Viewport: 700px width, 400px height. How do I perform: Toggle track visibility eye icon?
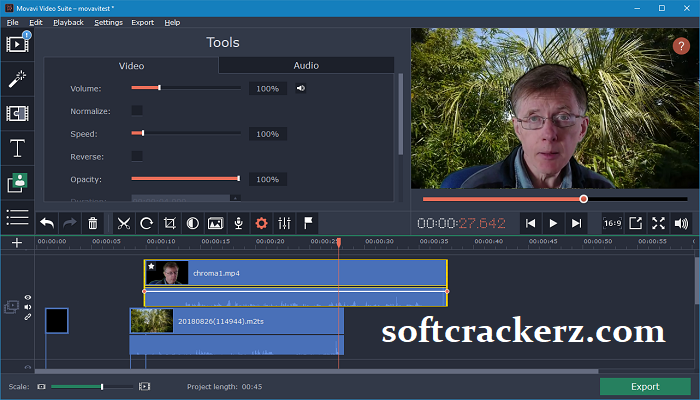(x=28, y=297)
